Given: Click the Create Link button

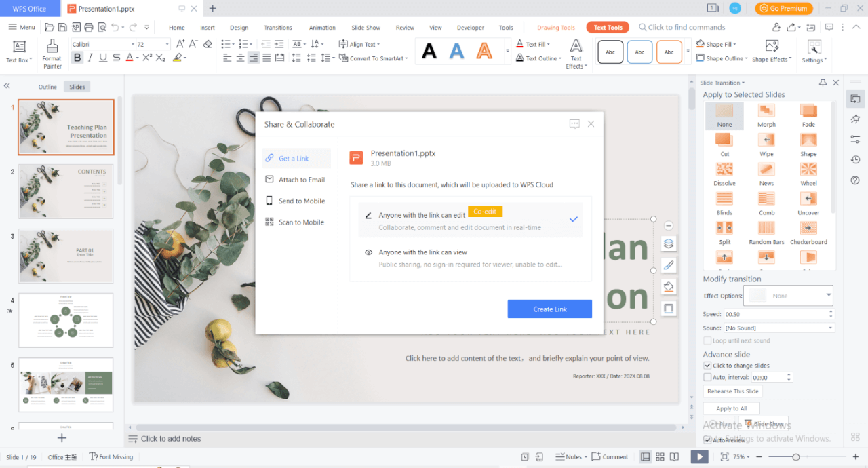Looking at the screenshot, I should (x=549, y=309).
